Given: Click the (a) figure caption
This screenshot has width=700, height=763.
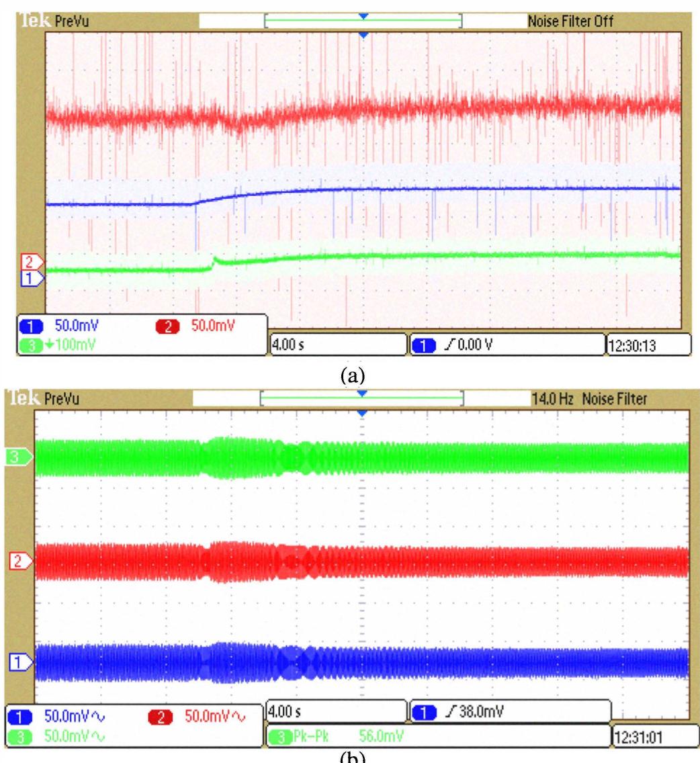Looking at the screenshot, I should tap(353, 375).
